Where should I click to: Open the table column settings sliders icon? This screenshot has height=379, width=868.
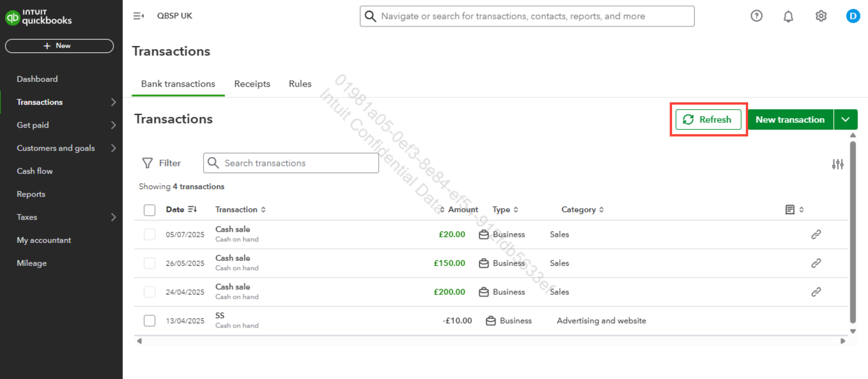[x=837, y=164]
